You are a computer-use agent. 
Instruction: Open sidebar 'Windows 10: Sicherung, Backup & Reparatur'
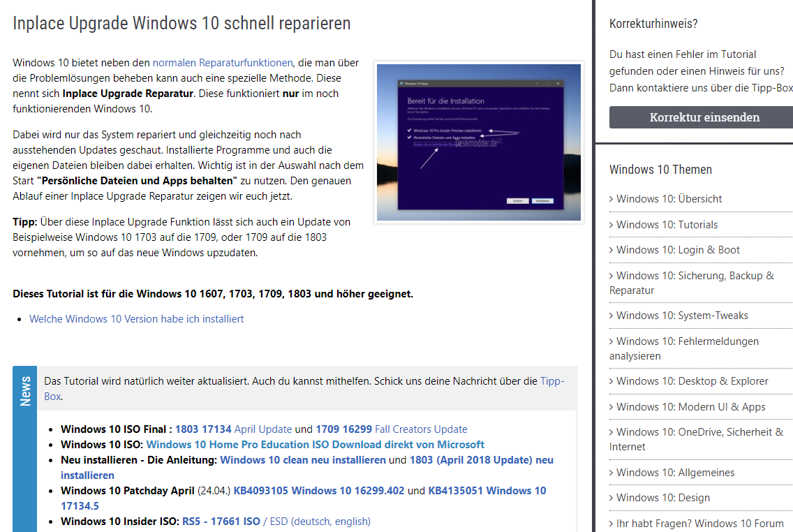[692, 283]
